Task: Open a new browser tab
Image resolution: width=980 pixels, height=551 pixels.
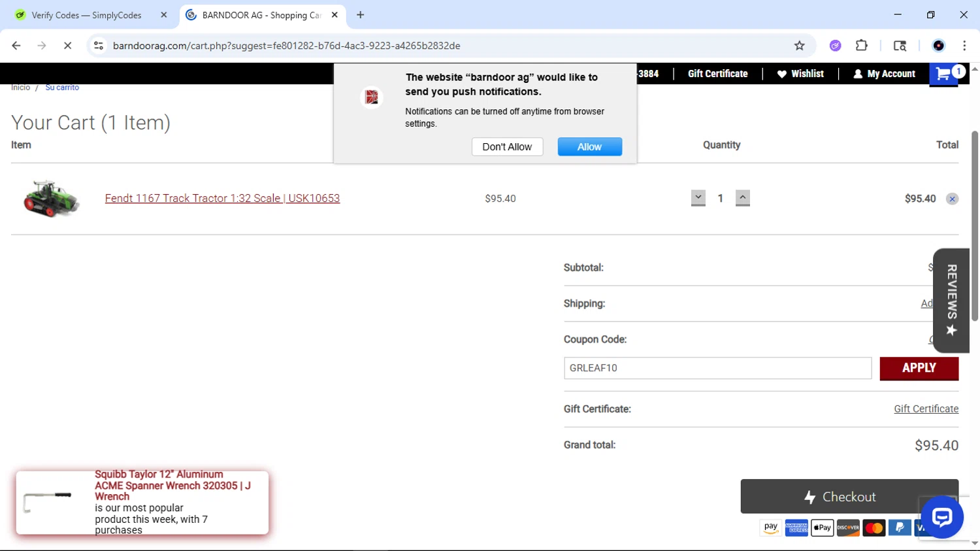Action: click(x=360, y=15)
